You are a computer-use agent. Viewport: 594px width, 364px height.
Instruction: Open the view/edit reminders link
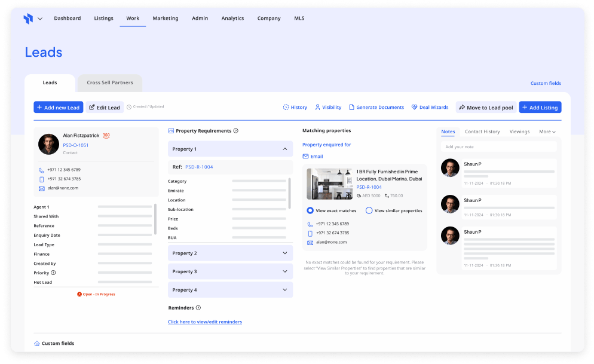[x=206, y=322]
